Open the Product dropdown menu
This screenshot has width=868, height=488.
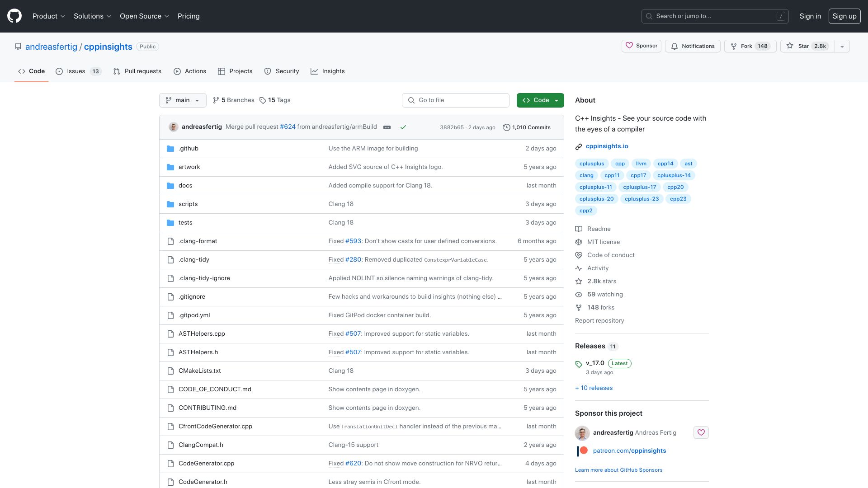[x=49, y=16]
